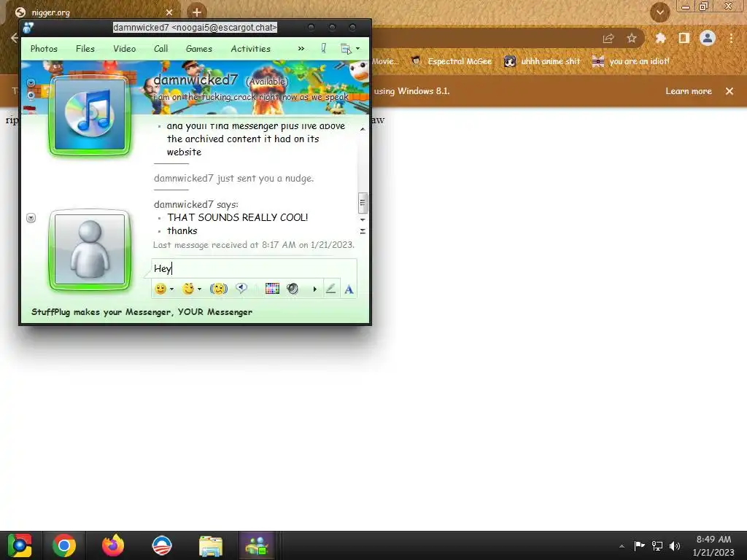Click the speaker sound icon in Messenger toolbar

point(293,289)
